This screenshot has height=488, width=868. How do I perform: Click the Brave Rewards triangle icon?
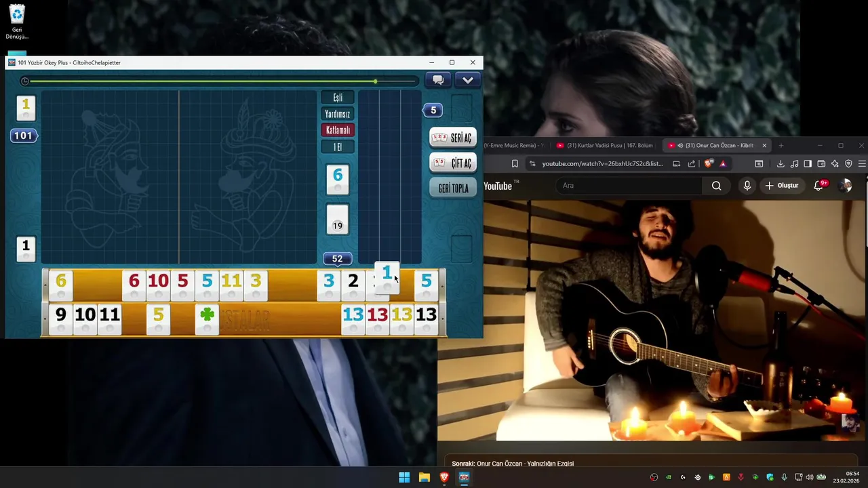coord(723,163)
